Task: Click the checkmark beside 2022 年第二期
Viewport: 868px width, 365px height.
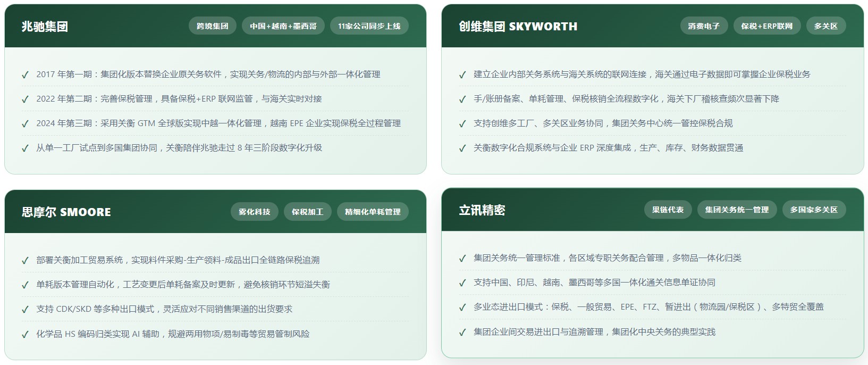Action: 25,99
